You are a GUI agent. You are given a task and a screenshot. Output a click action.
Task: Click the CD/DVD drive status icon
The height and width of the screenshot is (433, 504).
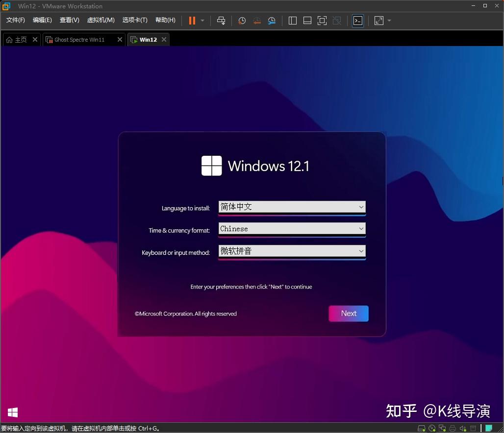[431, 428]
